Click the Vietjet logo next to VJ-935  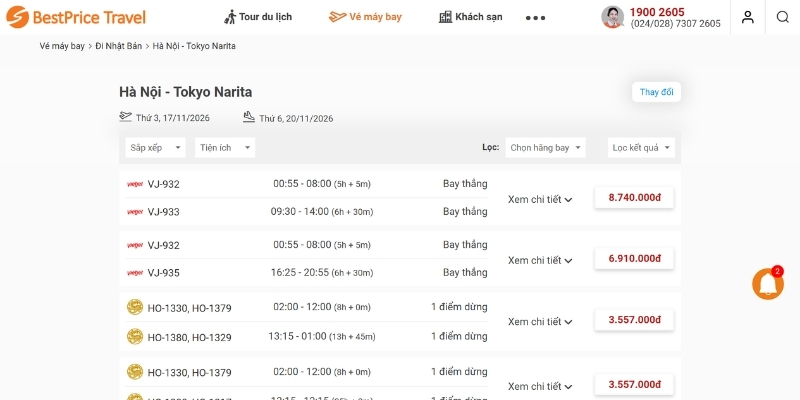point(135,273)
